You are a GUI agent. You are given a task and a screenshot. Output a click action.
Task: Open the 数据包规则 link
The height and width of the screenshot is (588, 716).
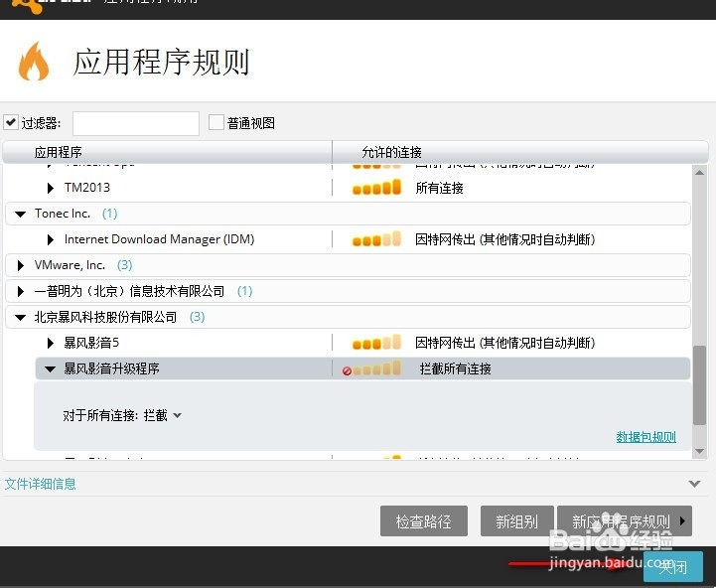pos(645,437)
